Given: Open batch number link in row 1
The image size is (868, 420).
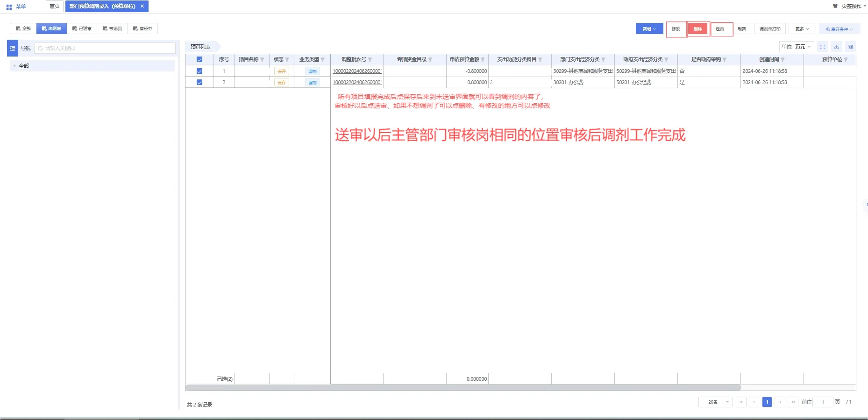Looking at the screenshot, I should 357,71.
